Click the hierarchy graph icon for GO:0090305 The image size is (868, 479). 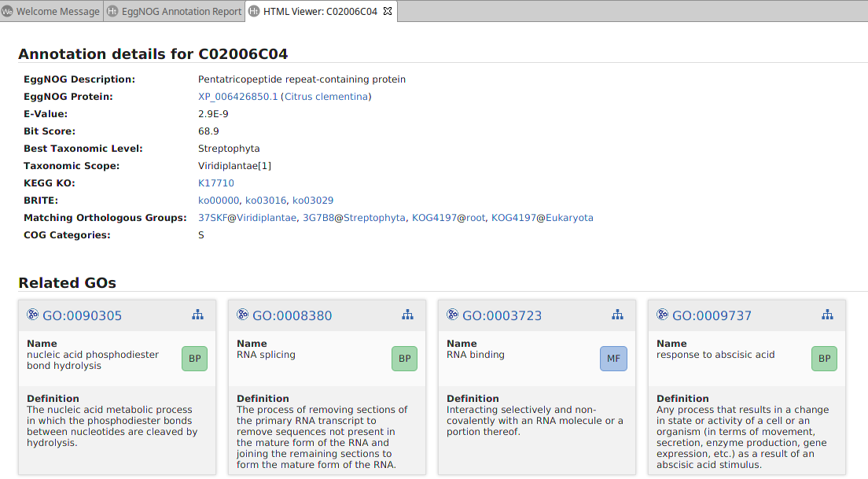click(x=197, y=315)
